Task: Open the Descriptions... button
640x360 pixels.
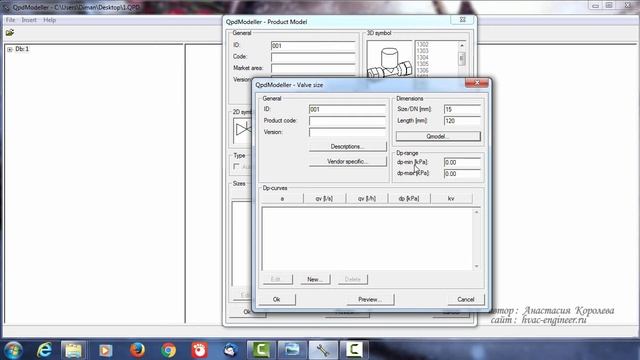Action: [347, 147]
